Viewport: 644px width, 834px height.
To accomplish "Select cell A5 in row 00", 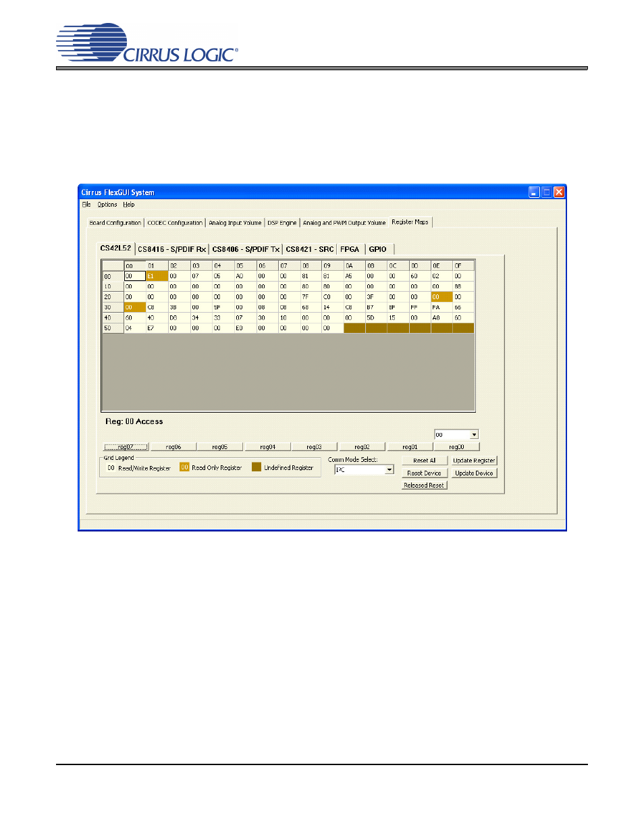I will point(354,276).
